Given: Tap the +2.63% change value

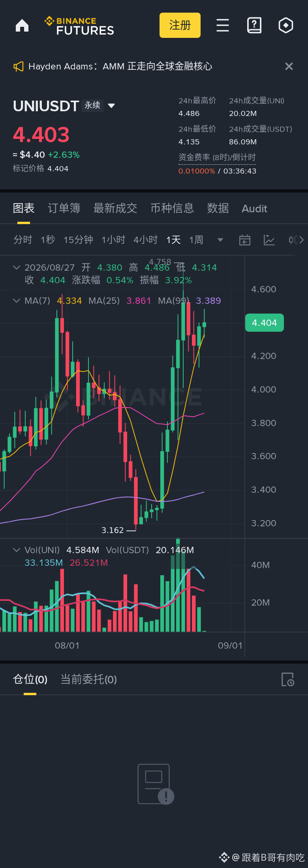Looking at the screenshot, I should click(x=64, y=155).
